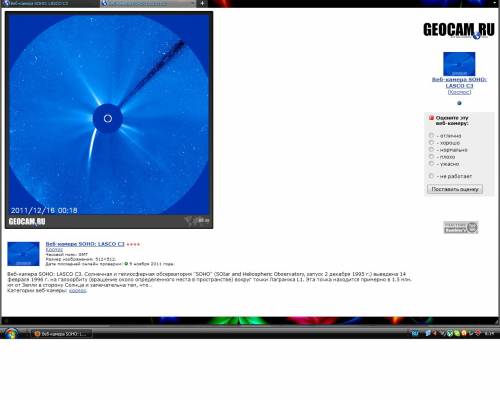Click the Yandex counter badge icon

click(x=461, y=227)
